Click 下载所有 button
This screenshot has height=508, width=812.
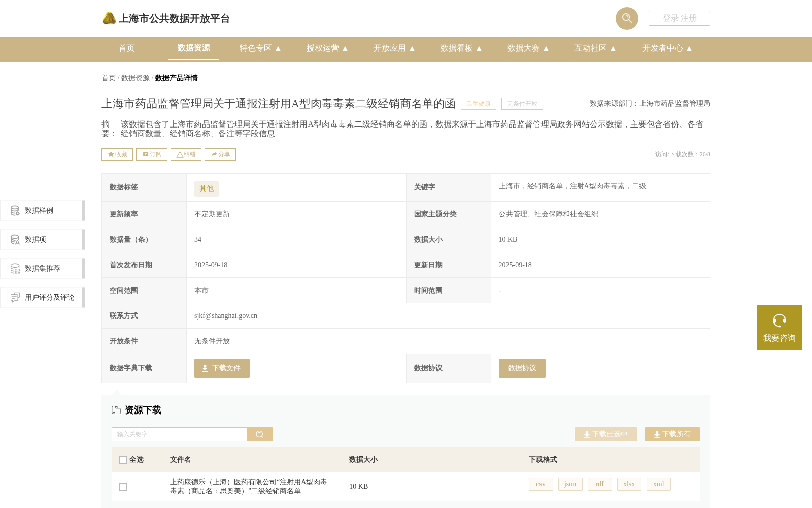pyautogui.click(x=672, y=434)
